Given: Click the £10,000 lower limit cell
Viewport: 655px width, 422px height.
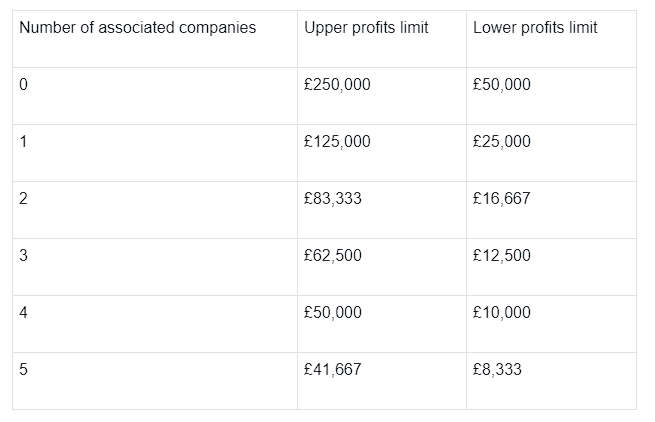Looking at the screenshot, I should 502,312.
